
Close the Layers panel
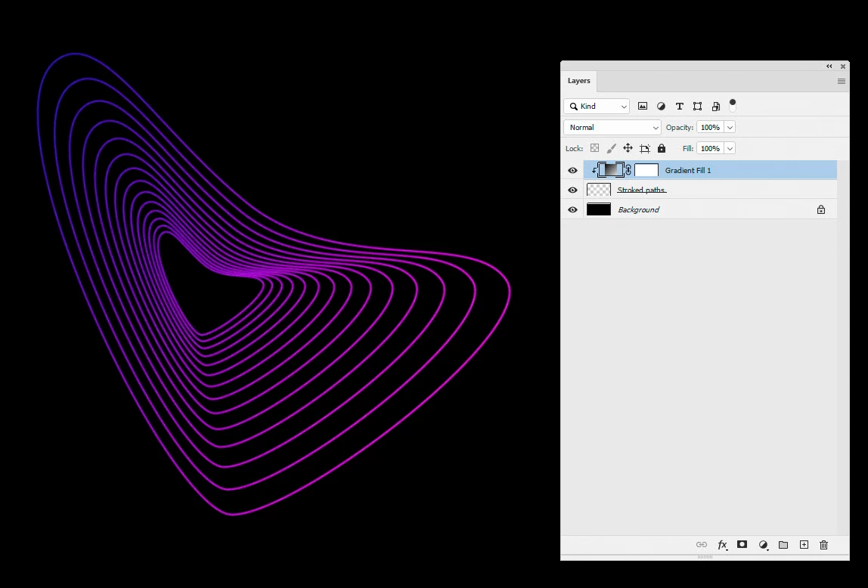click(843, 67)
